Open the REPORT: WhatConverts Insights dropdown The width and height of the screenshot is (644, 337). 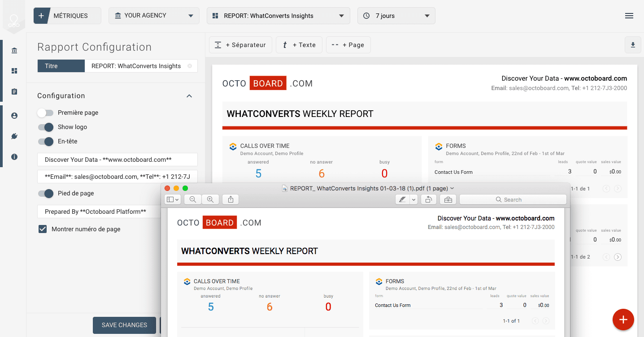click(x=278, y=16)
